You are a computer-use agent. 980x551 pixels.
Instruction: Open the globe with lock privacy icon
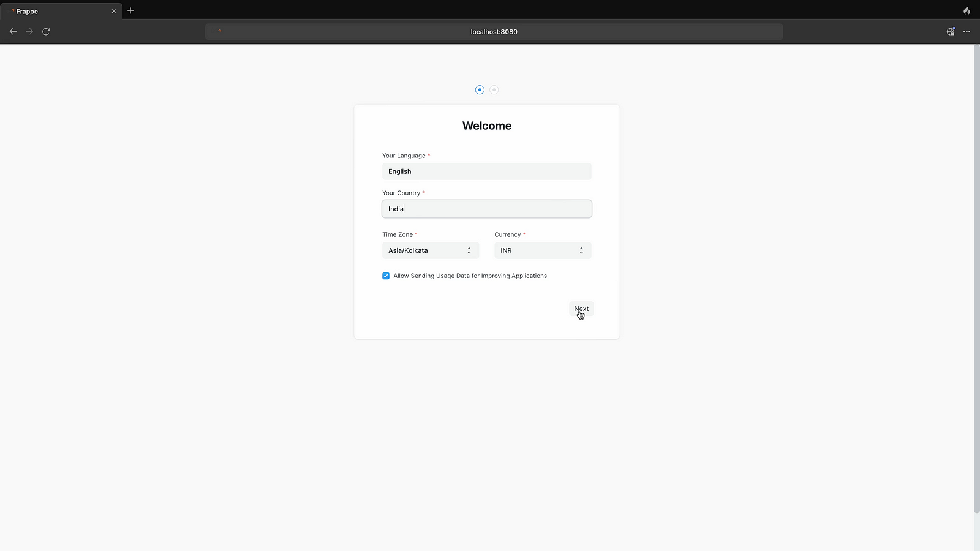coord(951,31)
